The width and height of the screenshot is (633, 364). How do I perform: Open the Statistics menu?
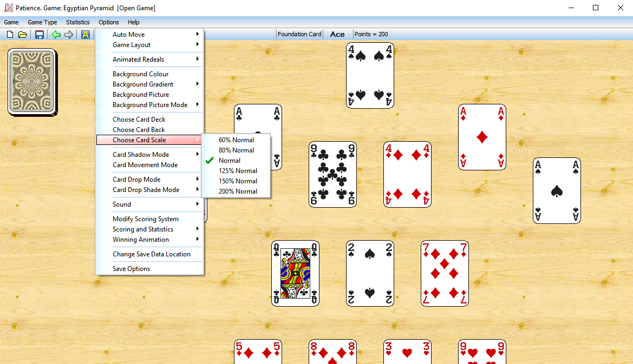point(78,22)
